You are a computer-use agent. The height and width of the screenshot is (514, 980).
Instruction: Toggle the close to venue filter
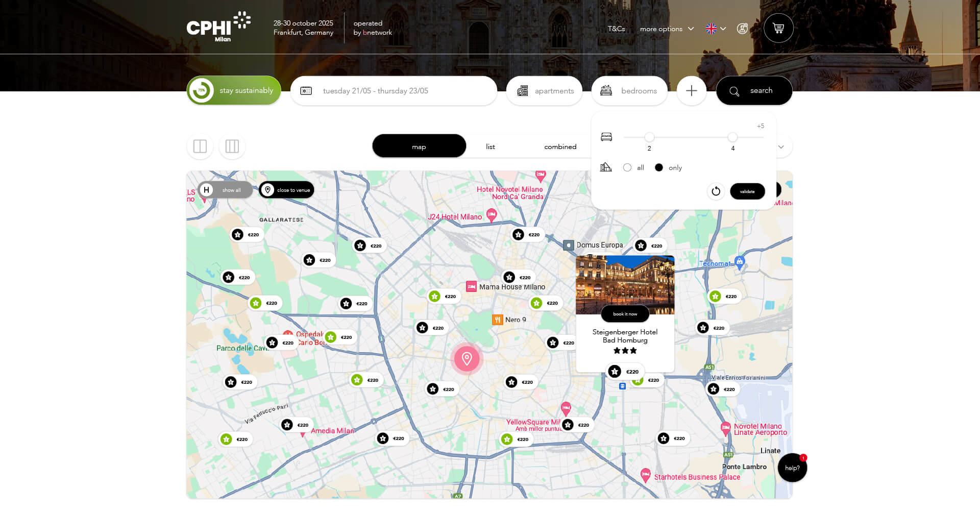pyautogui.click(x=286, y=190)
